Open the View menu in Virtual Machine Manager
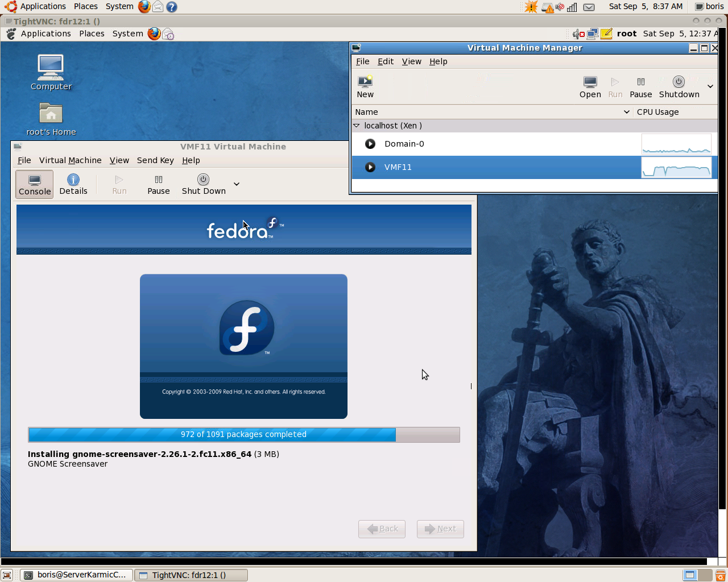 (412, 61)
